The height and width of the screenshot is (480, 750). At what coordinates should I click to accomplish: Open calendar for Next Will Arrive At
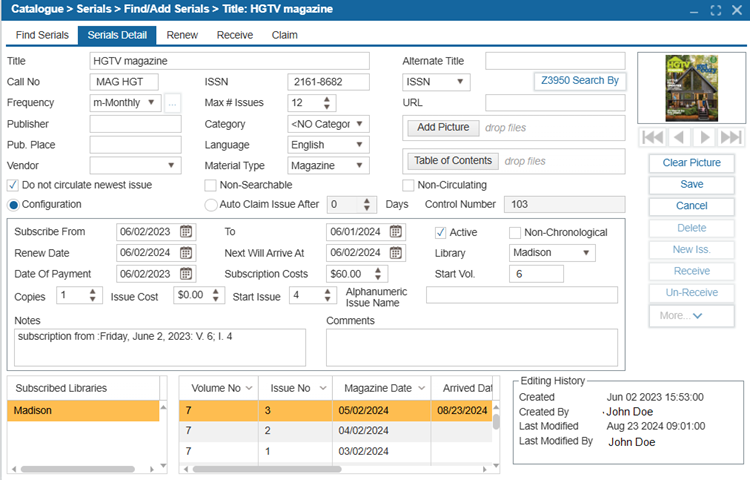click(x=396, y=253)
